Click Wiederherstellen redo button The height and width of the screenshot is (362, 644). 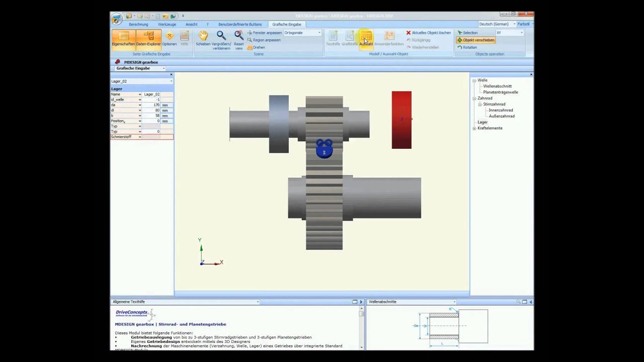point(423,47)
